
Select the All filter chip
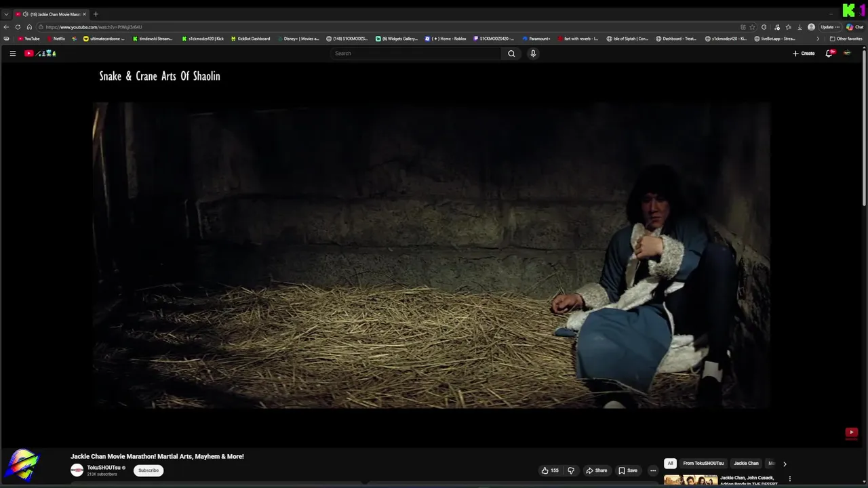(670, 464)
